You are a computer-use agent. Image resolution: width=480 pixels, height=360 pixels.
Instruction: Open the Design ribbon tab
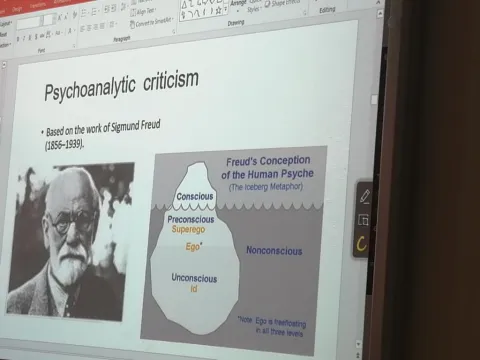(x=17, y=9)
